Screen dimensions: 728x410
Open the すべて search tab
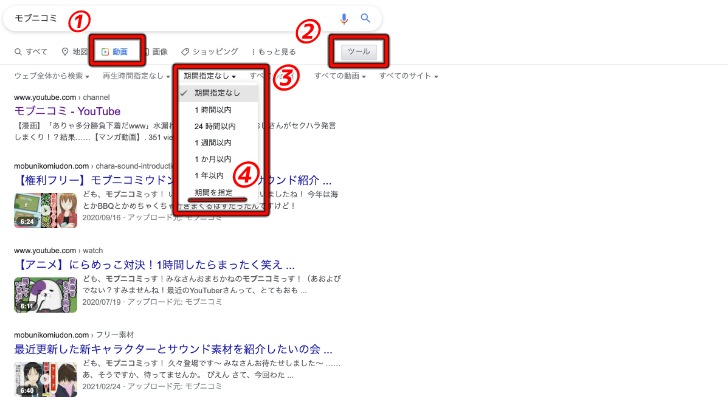coord(31,52)
